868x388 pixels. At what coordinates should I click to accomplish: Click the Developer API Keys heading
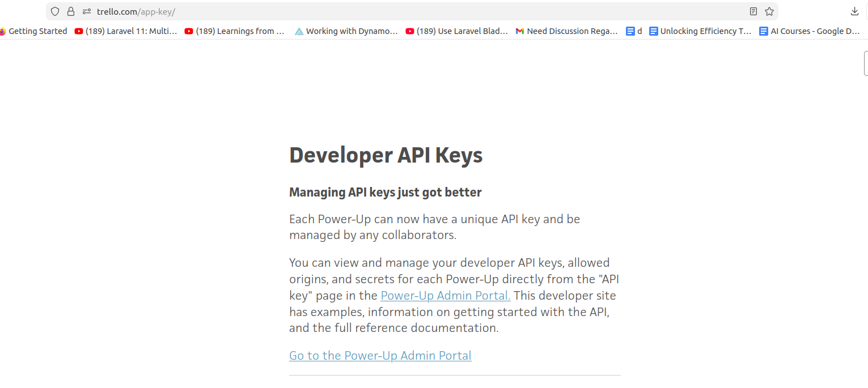(386, 155)
